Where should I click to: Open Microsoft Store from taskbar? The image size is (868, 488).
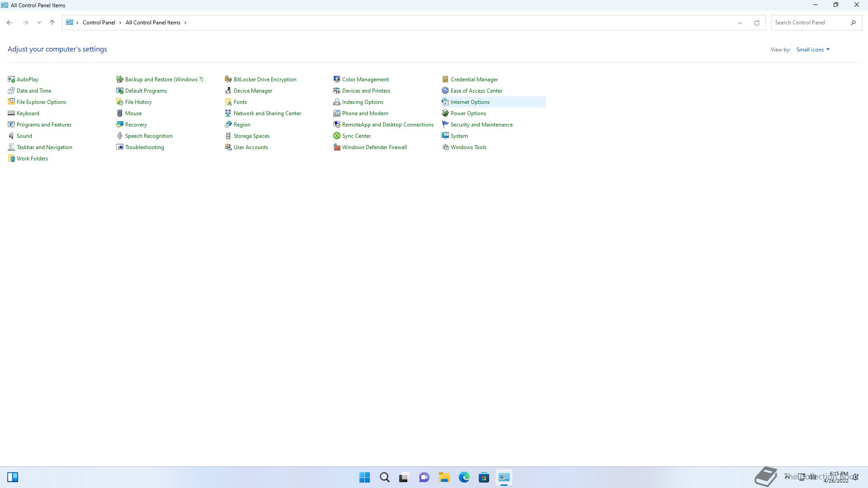point(484,478)
